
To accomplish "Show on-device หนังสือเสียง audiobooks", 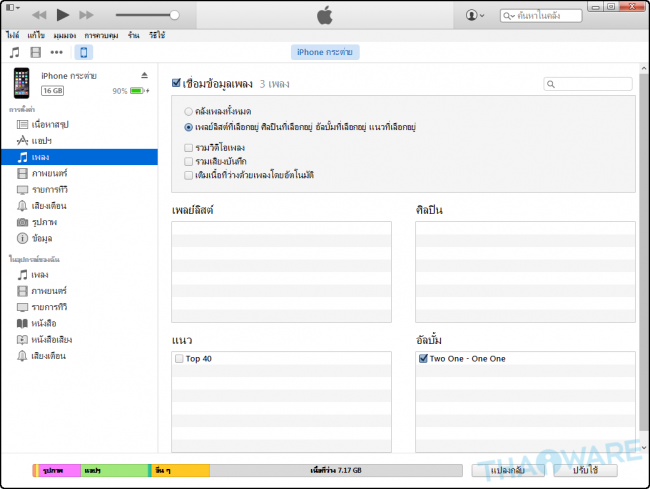I will [79, 340].
